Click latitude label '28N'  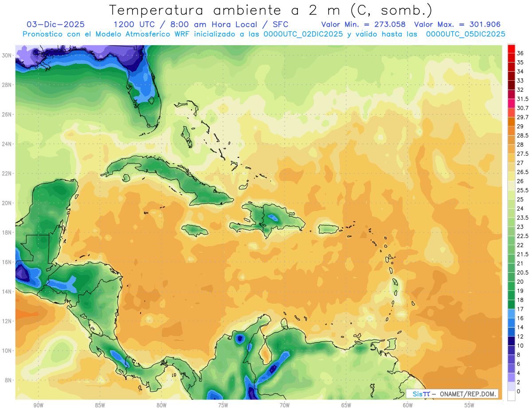pos(7,85)
